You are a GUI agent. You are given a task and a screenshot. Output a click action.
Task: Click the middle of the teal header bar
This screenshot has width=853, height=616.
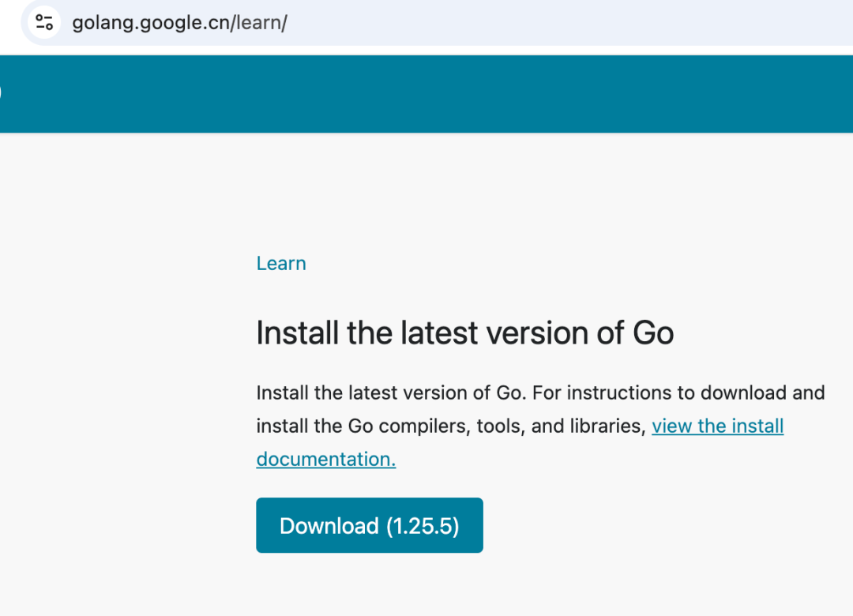pos(426,93)
